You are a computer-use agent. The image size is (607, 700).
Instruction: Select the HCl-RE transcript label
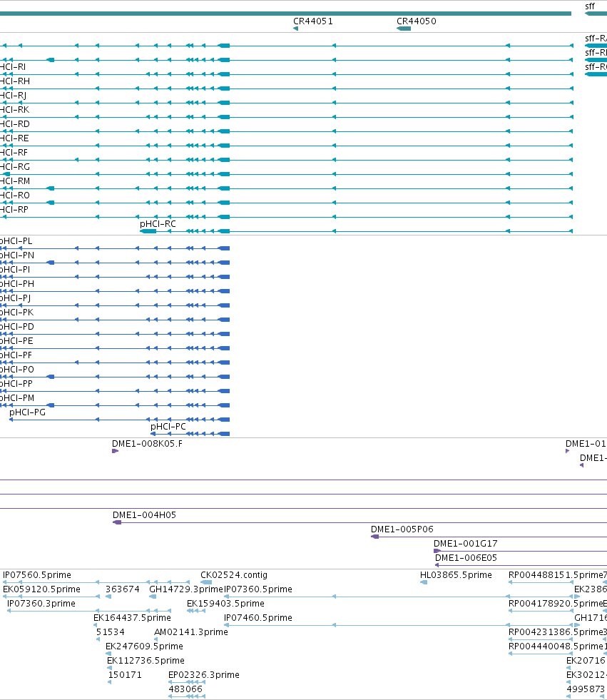pos(14,138)
